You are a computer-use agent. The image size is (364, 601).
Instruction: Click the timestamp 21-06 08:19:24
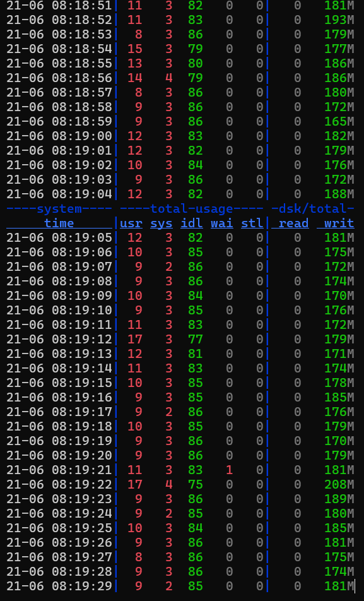tap(59, 514)
